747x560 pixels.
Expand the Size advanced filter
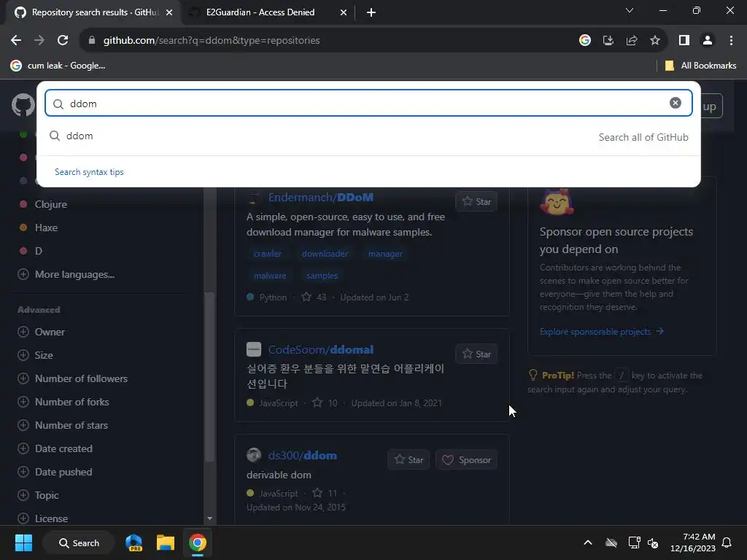point(35,355)
